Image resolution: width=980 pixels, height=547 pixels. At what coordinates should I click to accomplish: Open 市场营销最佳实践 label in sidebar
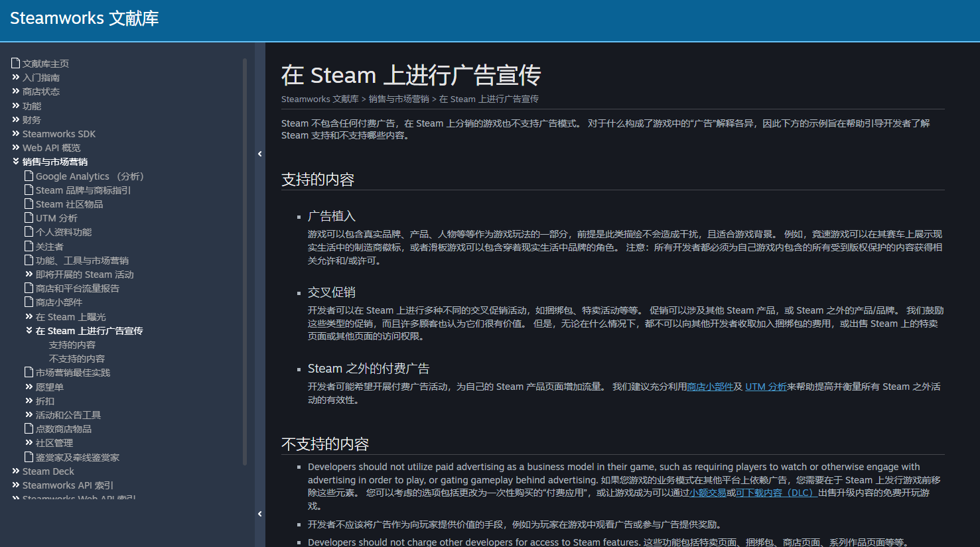(73, 373)
